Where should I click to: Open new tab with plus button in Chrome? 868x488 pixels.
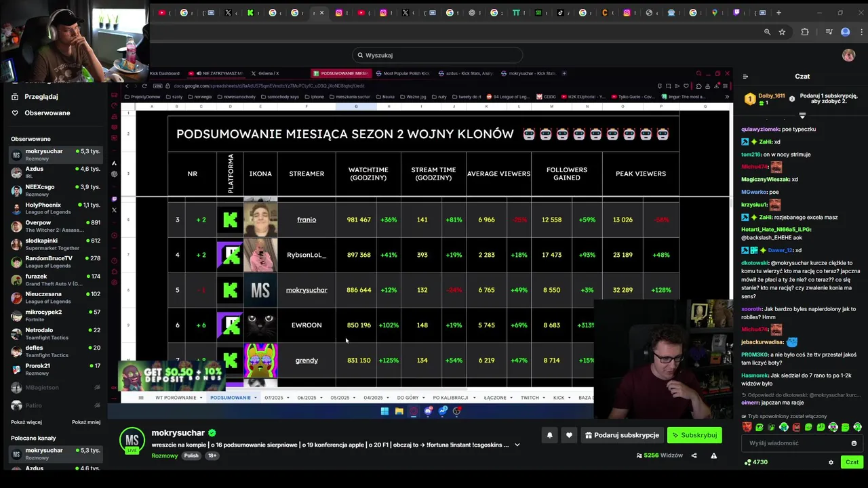pos(778,12)
